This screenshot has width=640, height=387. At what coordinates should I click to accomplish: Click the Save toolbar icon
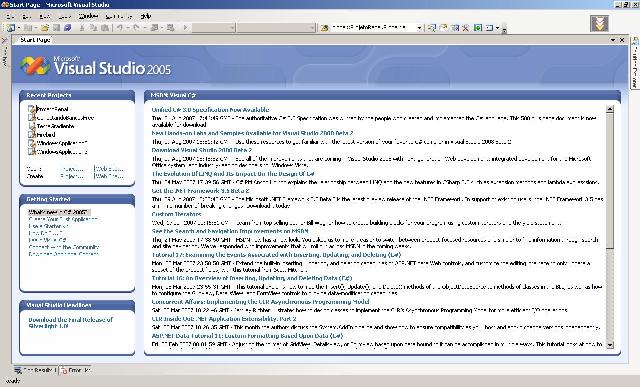click(56, 28)
